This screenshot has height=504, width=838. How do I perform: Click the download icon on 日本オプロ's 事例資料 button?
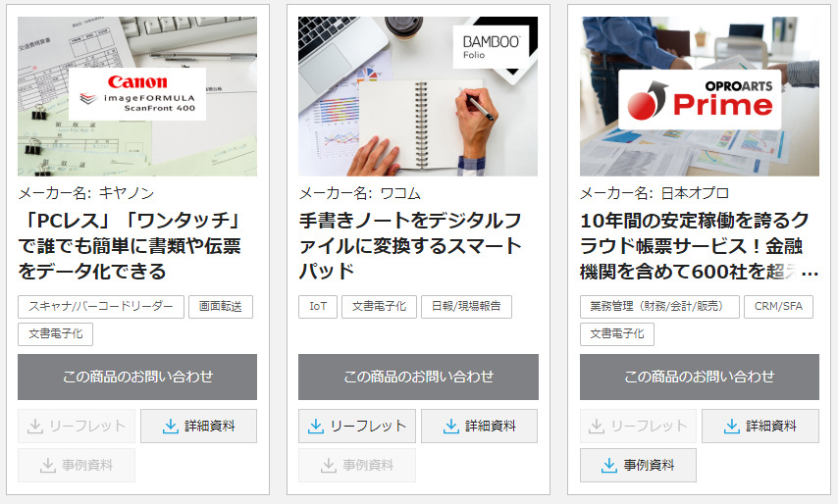tap(608, 465)
